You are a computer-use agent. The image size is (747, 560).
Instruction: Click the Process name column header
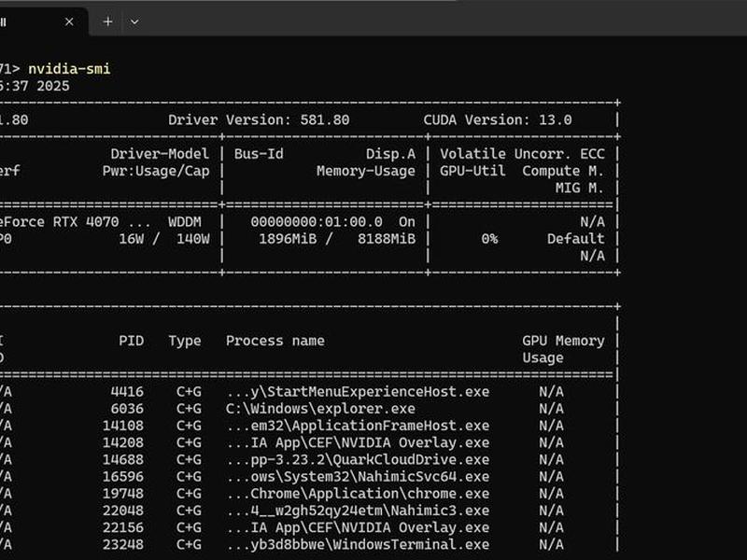tap(275, 341)
